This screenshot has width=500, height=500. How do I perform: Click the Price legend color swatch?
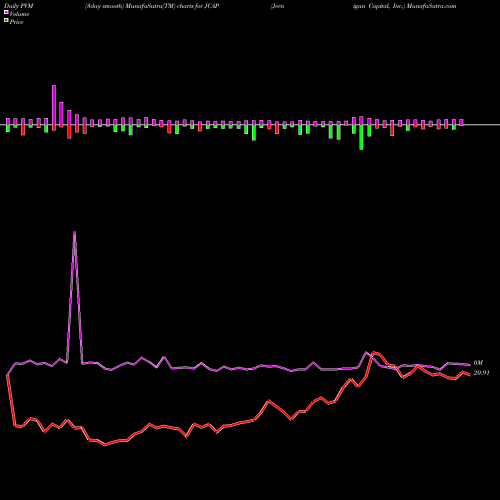[x=6, y=21]
